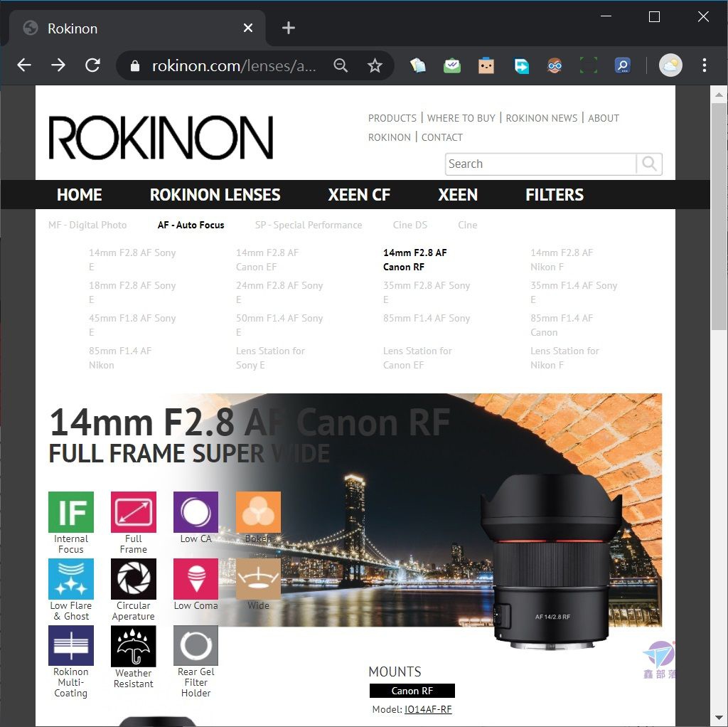Open the orange box face extension
Screen dimensions: 728x727
click(x=486, y=65)
